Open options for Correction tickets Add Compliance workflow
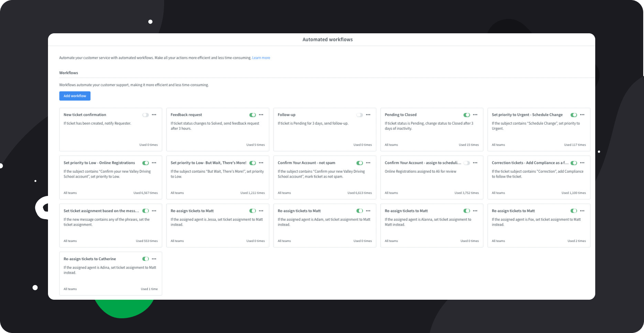The height and width of the screenshot is (333, 644). 582,163
